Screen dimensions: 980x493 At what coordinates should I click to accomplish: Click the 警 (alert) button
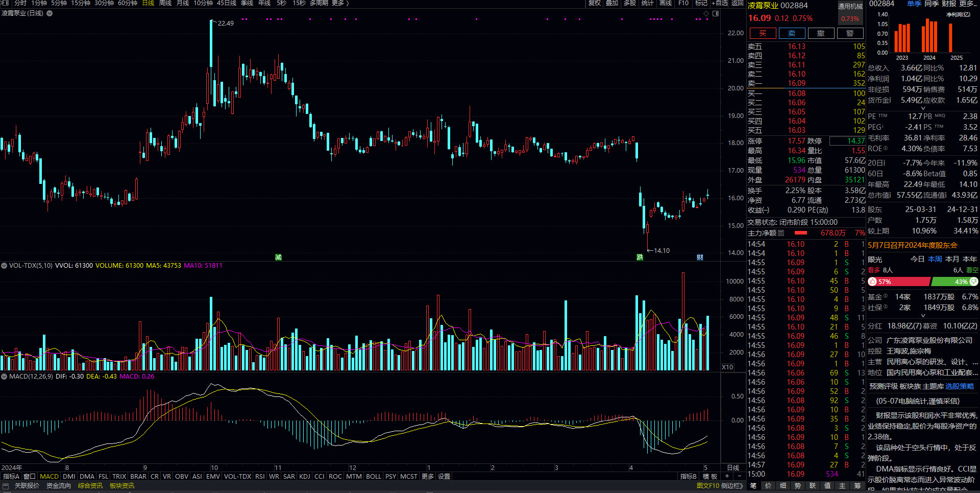point(850,33)
